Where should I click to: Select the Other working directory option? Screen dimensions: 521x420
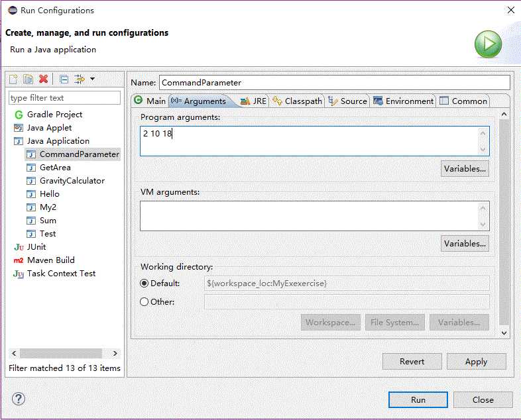click(145, 302)
